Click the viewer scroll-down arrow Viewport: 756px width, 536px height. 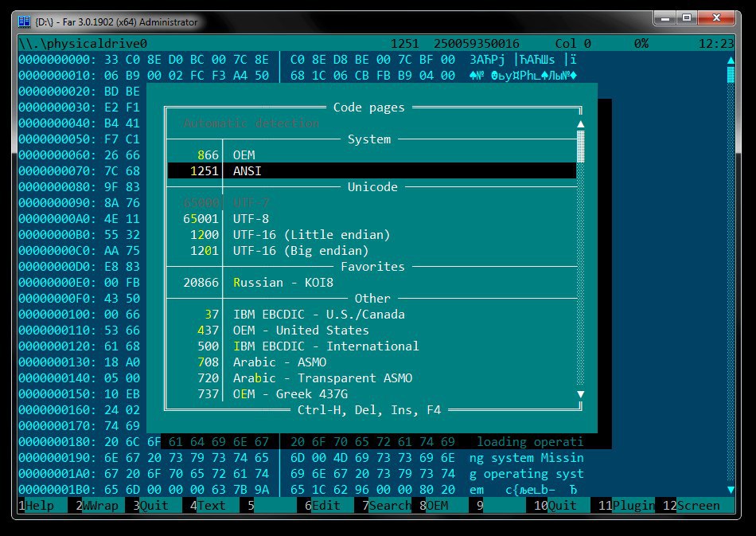pos(731,490)
